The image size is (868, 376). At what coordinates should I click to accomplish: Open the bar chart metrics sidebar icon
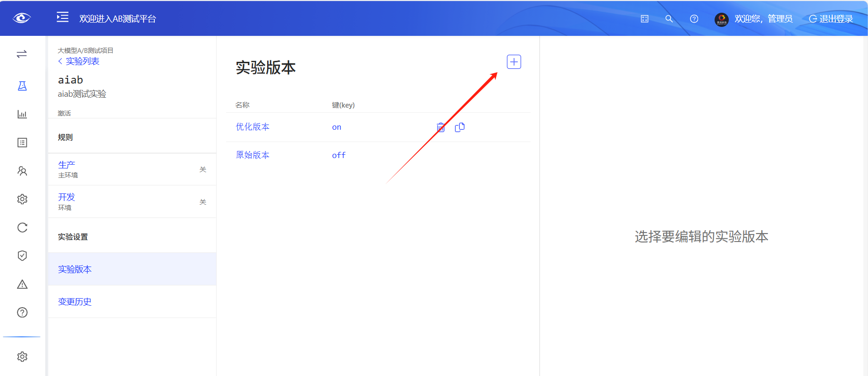point(22,114)
